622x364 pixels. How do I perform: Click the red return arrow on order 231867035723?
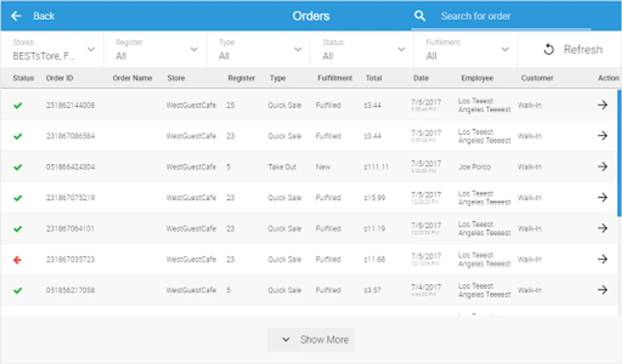point(18,259)
